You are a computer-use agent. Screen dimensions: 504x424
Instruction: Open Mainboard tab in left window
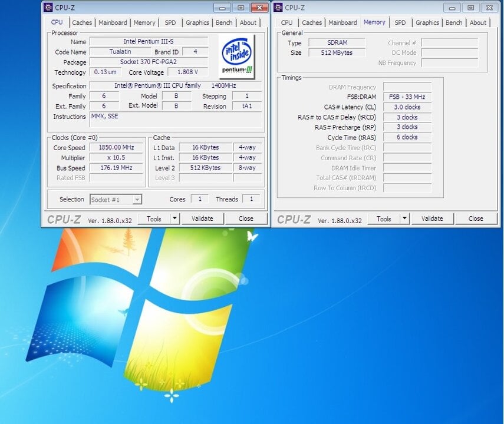pos(113,22)
